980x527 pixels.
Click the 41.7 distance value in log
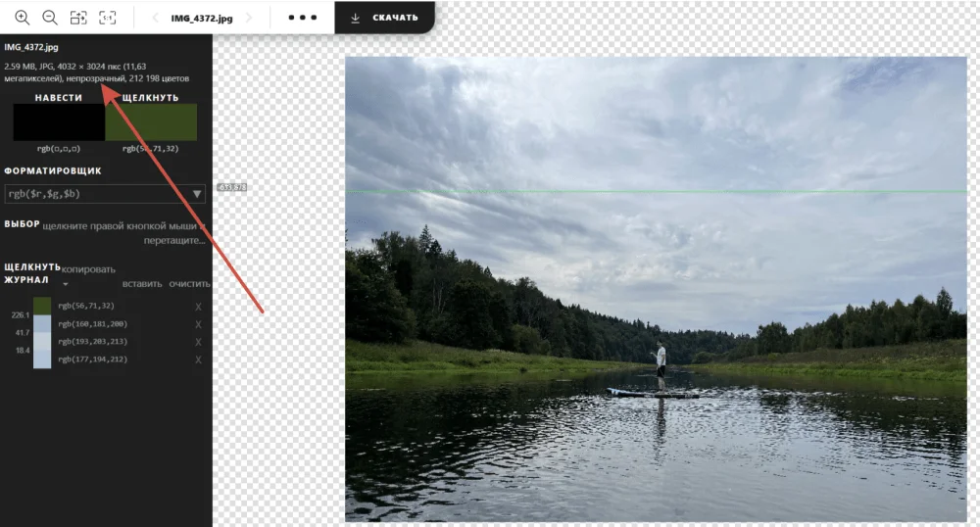coord(22,333)
